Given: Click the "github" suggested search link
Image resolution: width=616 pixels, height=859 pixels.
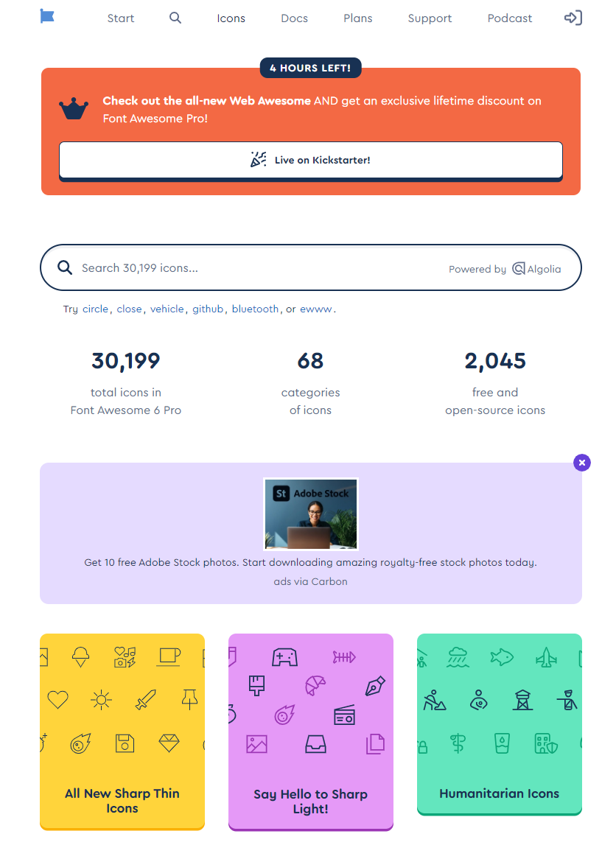Looking at the screenshot, I should point(208,309).
